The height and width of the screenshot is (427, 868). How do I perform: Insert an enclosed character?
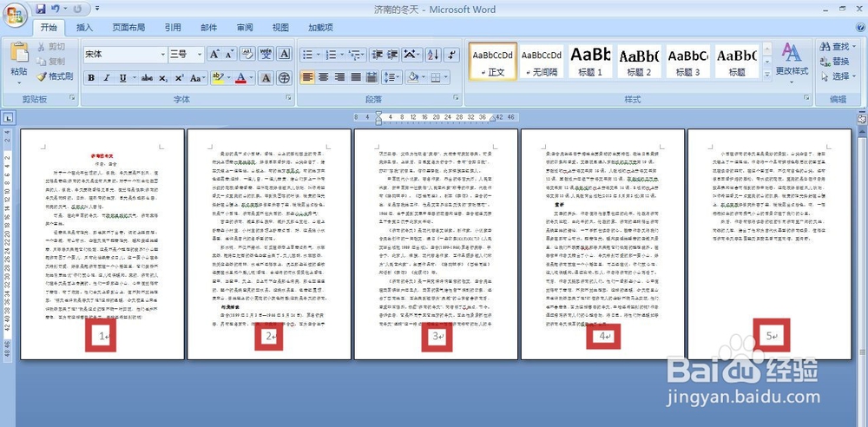[x=285, y=78]
